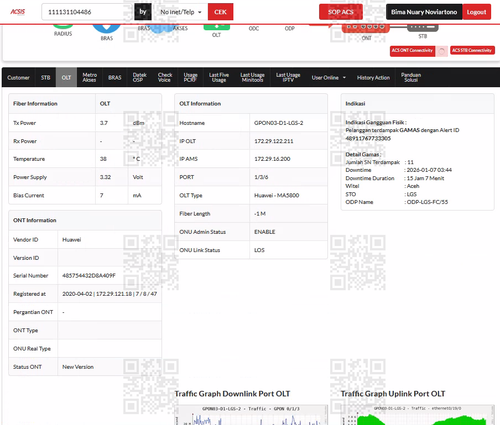
Task: Select the gray STB device icon
Action: [423, 28]
